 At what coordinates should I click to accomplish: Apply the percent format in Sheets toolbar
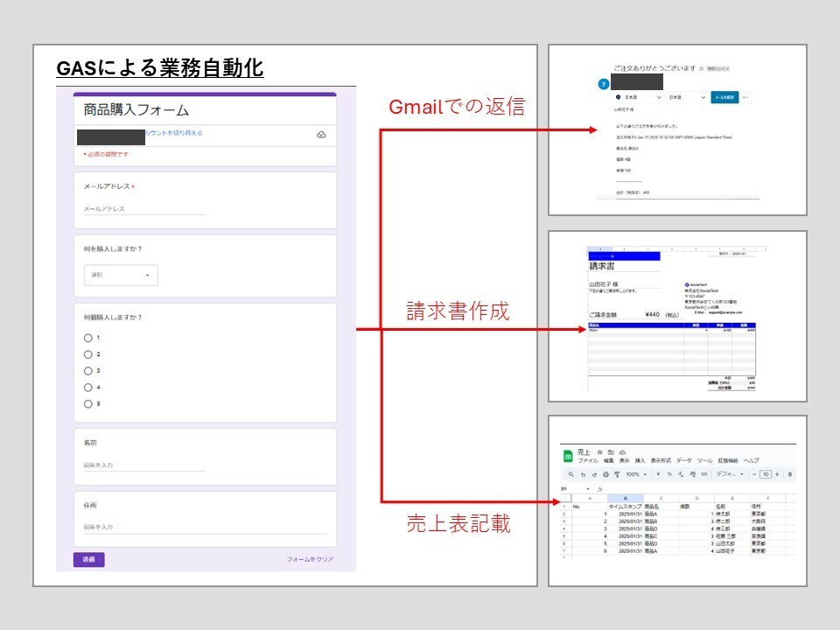669,474
